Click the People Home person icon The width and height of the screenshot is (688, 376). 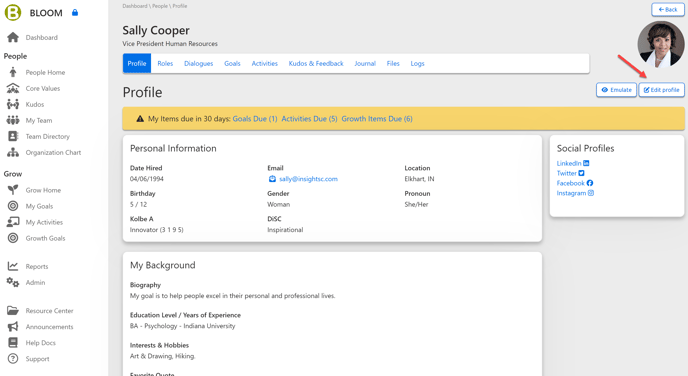coord(13,72)
